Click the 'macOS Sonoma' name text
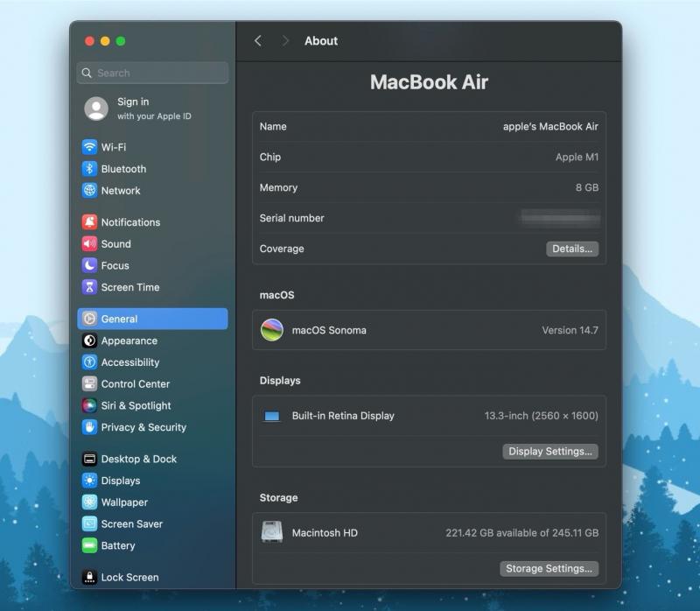Viewport: 700px width, 611px height. (329, 330)
